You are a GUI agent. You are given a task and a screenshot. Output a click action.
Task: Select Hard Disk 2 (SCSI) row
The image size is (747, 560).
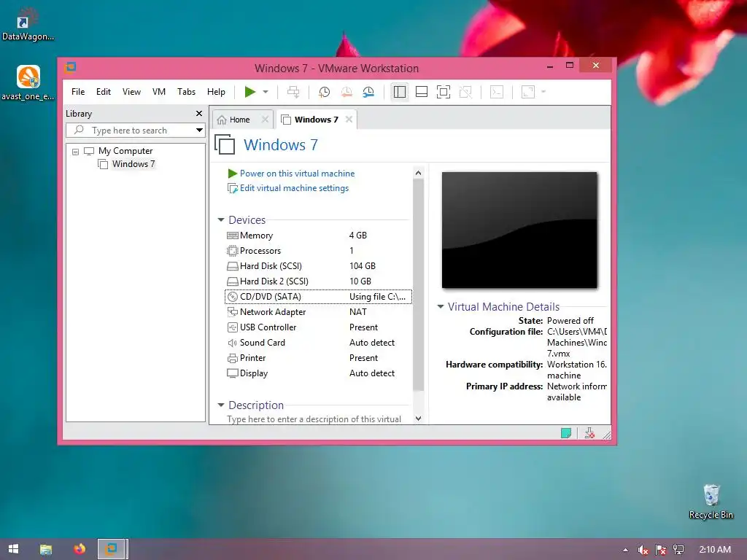coord(318,281)
